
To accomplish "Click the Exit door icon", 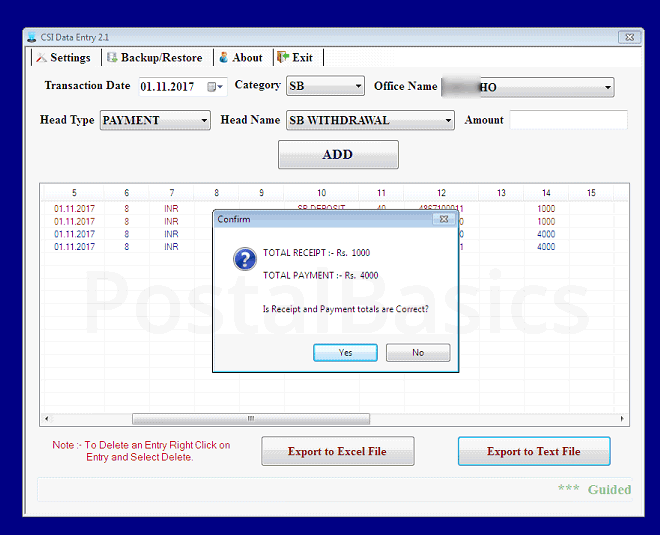I will click(283, 58).
